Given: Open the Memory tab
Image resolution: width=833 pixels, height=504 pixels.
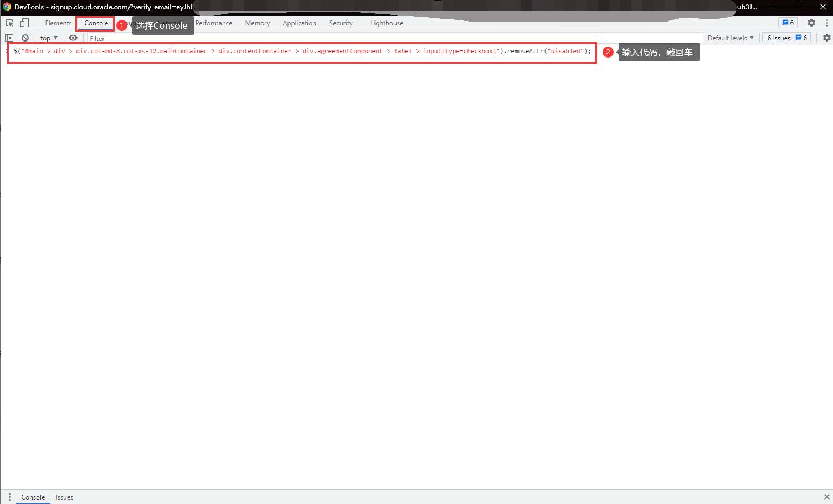Looking at the screenshot, I should tap(258, 23).
